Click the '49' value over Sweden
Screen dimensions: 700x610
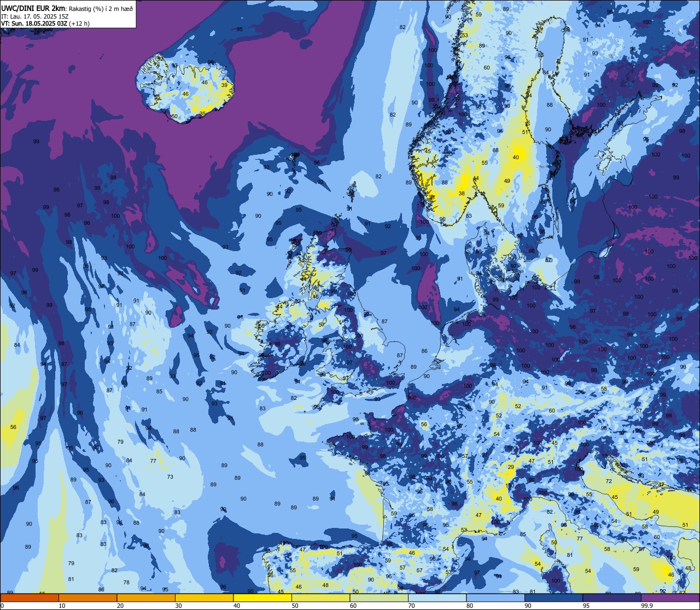tap(507, 181)
